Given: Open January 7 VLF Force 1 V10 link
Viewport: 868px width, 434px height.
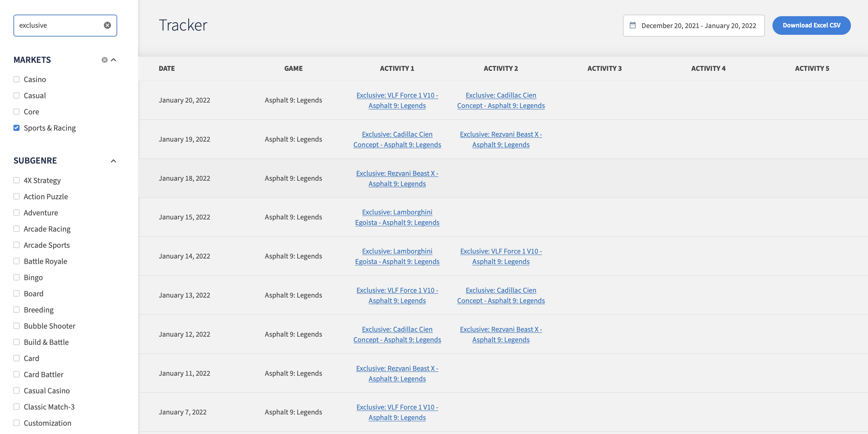Looking at the screenshot, I should click(397, 412).
